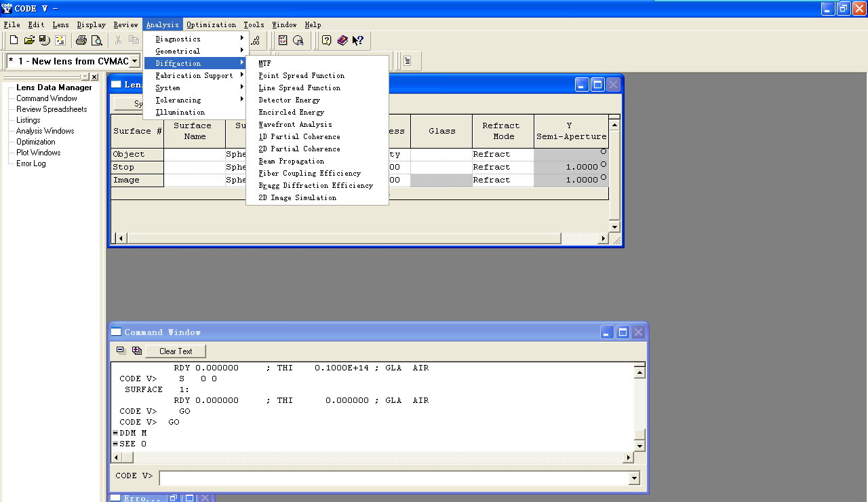
Task: Choose MTF from Diffraction submenu
Action: point(317,63)
